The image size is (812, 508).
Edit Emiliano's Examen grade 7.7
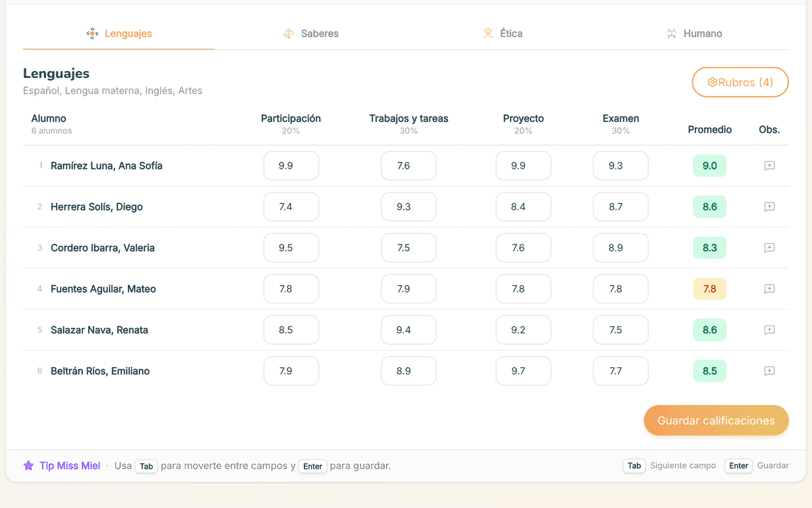coord(621,371)
